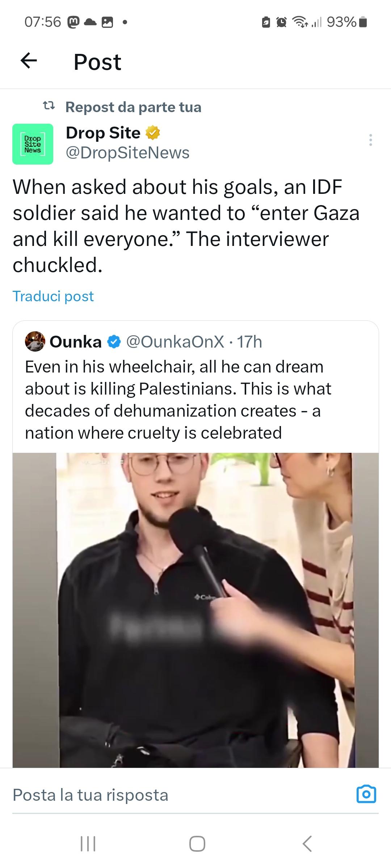Open the quoted video thumbnail
391x868 pixels.
point(195,608)
